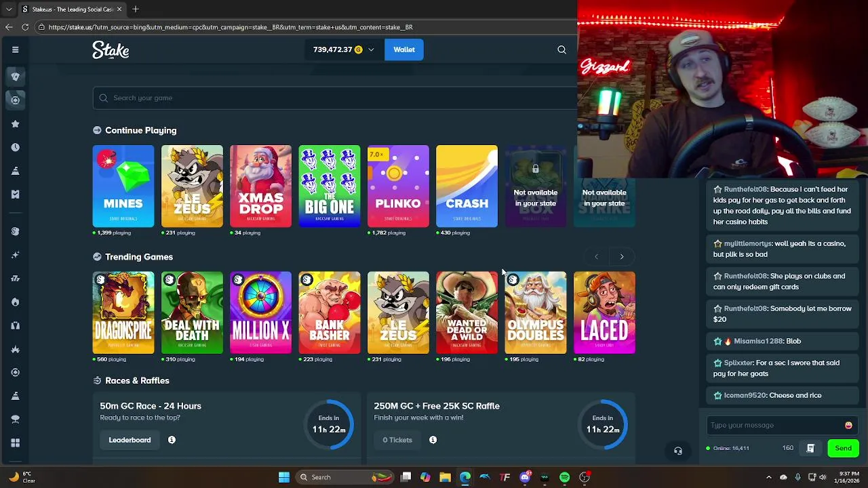The width and height of the screenshot is (868, 488).
Task: Open Laced game thumbnail
Action: click(x=604, y=312)
